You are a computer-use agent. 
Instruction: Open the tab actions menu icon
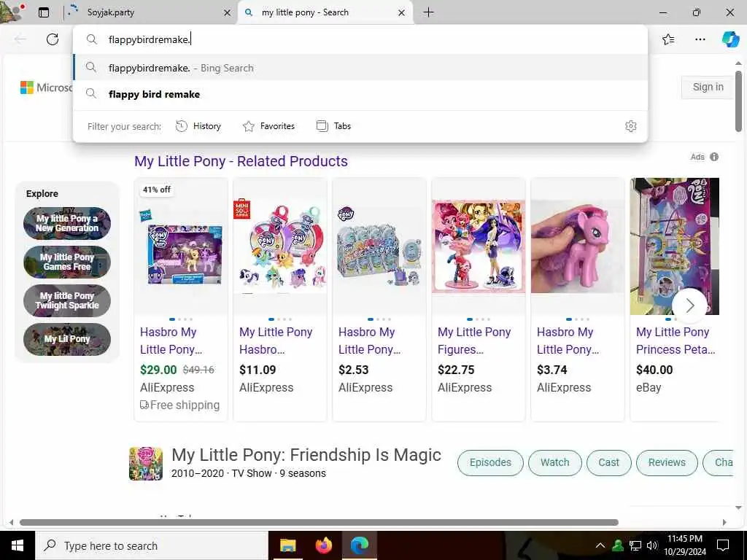(x=44, y=12)
